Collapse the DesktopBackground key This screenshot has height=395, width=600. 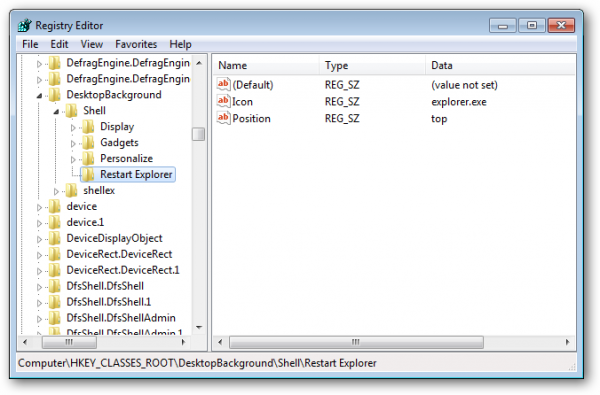point(39,96)
